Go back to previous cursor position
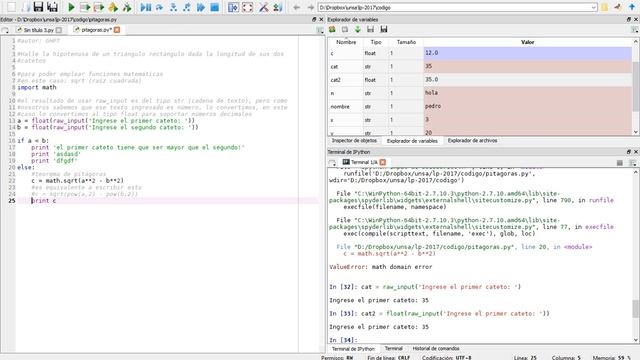This screenshot has width=640, height=360. click(297, 7)
